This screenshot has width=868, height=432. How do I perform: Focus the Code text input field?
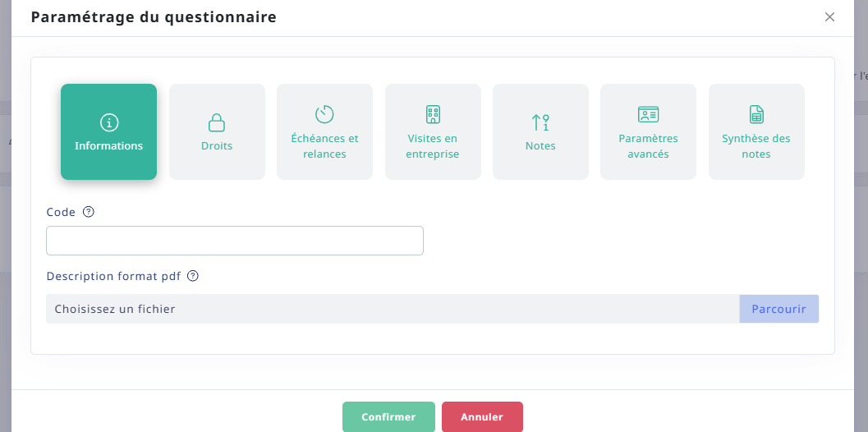pos(235,241)
